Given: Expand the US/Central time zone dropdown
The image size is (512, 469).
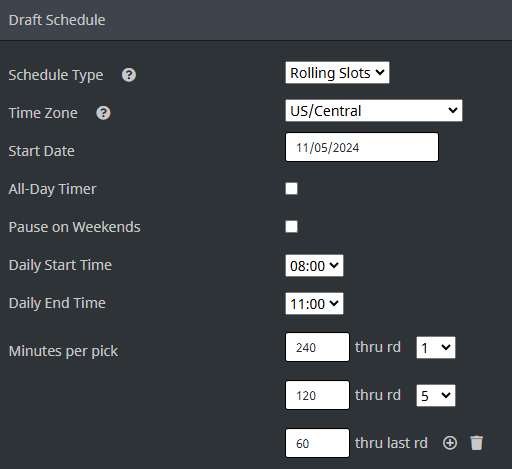Looking at the screenshot, I should point(374,111).
